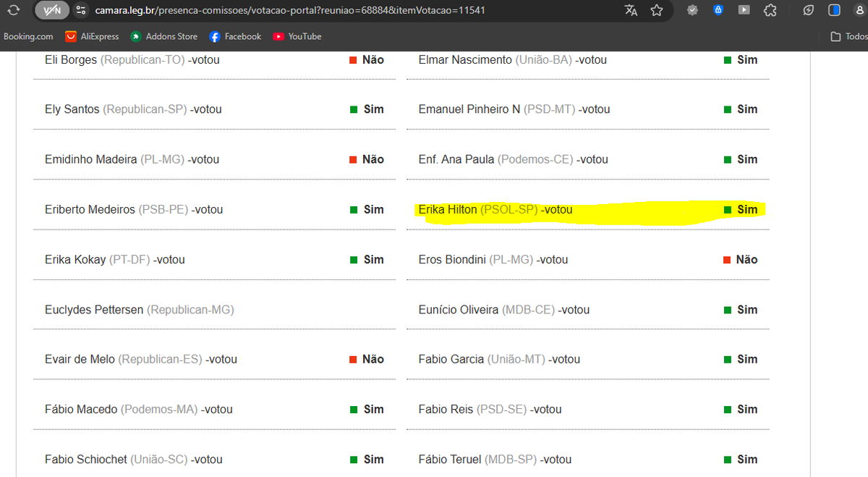Click the Sim vote of Ely Santos
Image resolution: width=868 pixels, height=477 pixels.
point(367,109)
